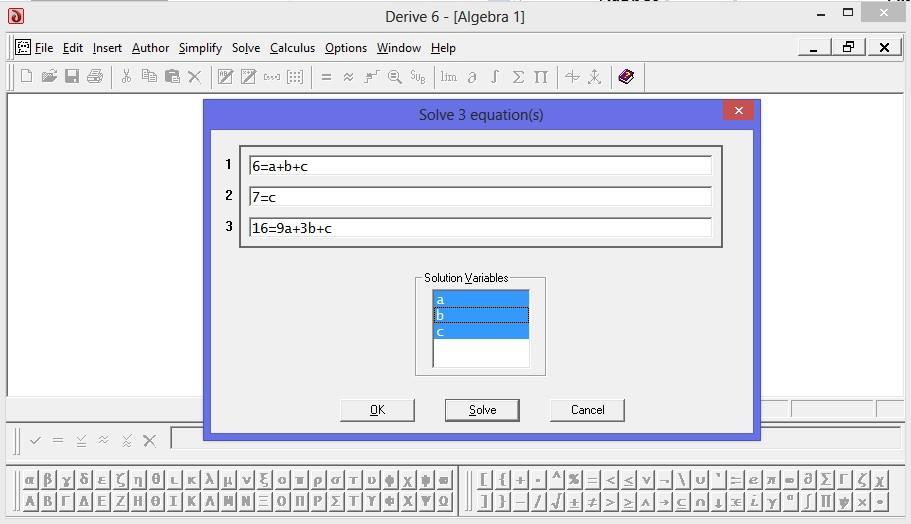
Task: Open the Solve menu
Action: pyautogui.click(x=246, y=48)
